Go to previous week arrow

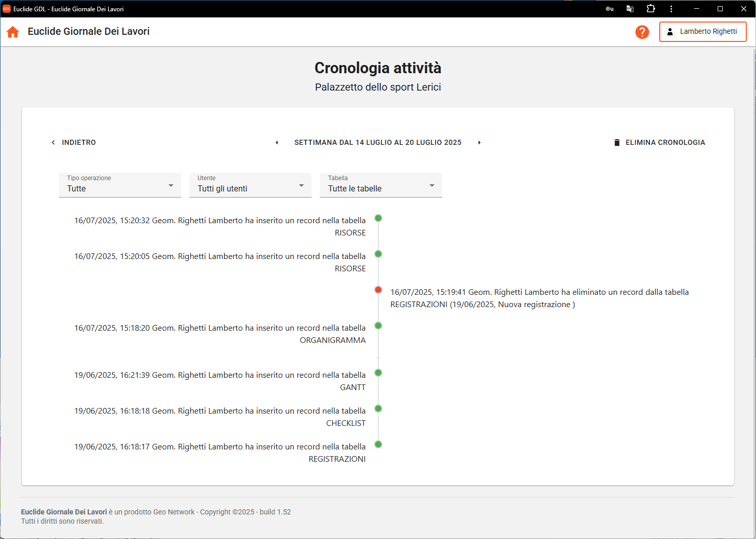tap(277, 143)
